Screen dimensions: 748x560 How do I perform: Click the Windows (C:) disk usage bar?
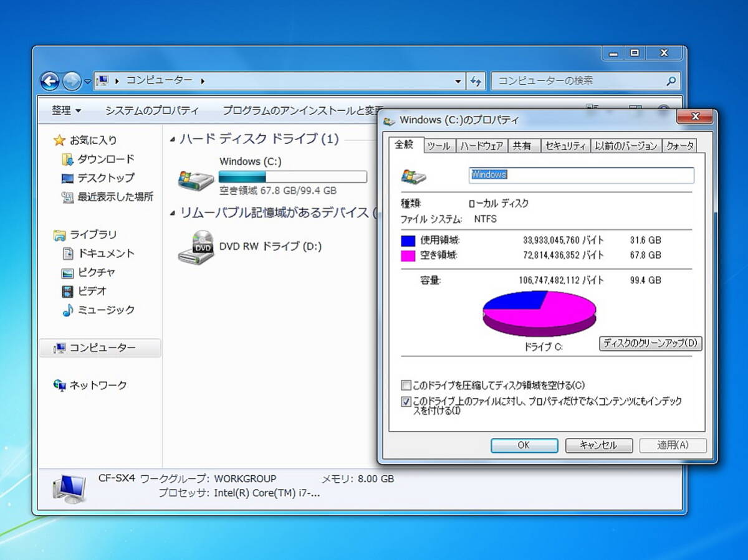(292, 176)
